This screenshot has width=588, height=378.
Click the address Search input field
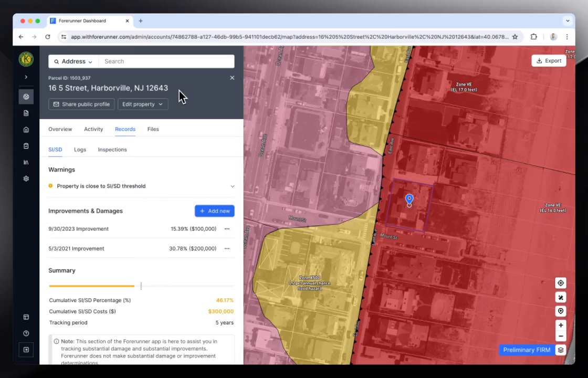165,61
